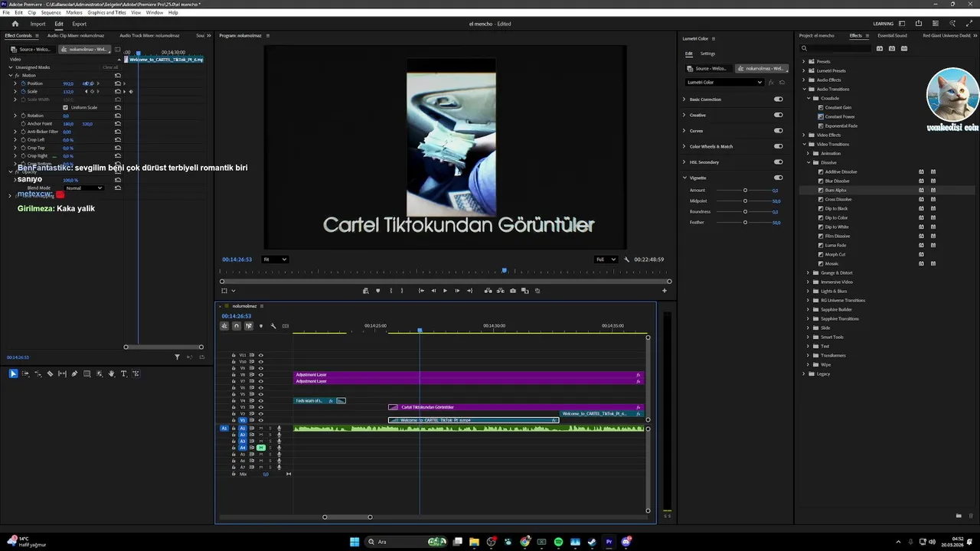The height and width of the screenshot is (551, 980).
Task: Adjust Vignette Feather slider
Action: tap(745, 222)
